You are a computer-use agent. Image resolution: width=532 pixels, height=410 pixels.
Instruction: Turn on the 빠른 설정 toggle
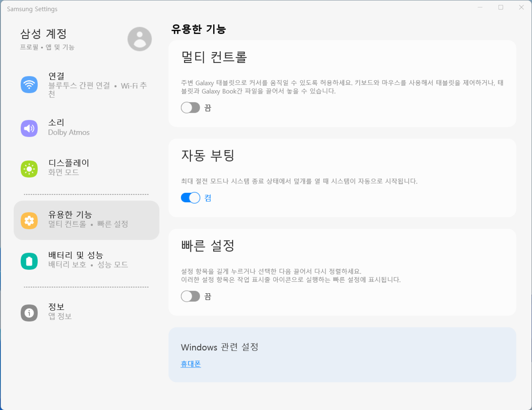[x=190, y=296]
